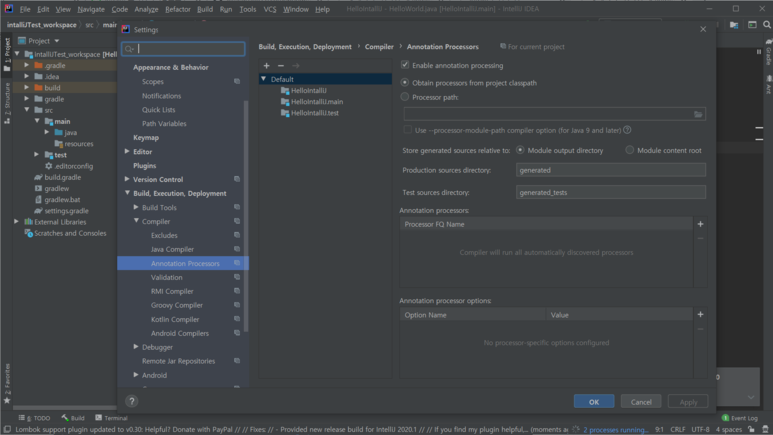
Task: Remove the selected annotation profile
Action: tap(281, 66)
